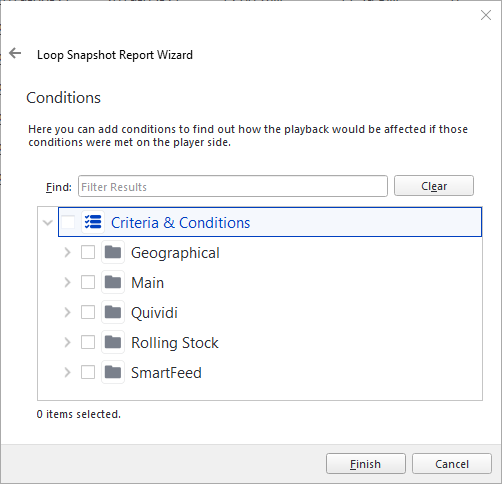The width and height of the screenshot is (502, 484).
Task: Select the SmartFeed tree item label
Action: pyautogui.click(x=166, y=373)
